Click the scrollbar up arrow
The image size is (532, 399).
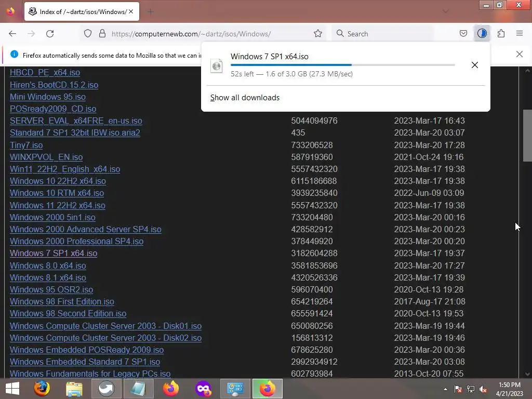(x=527, y=71)
